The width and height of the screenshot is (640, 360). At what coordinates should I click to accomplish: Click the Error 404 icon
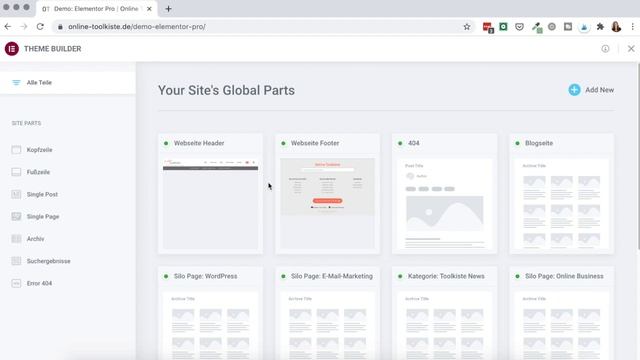point(16,283)
